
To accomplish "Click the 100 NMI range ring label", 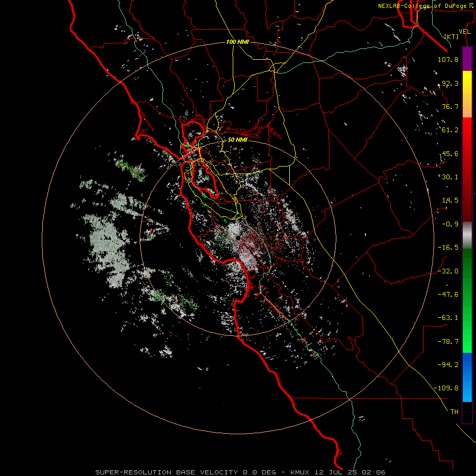I will coord(237,42).
